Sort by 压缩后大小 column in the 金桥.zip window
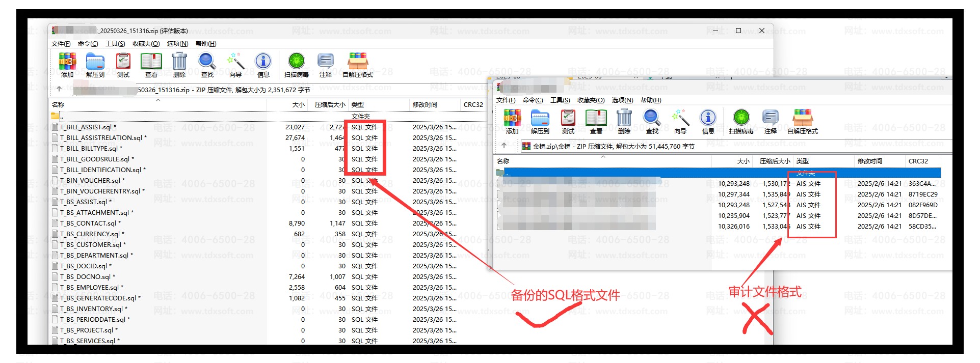This screenshot has width=980, height=363. pos(775,161)
